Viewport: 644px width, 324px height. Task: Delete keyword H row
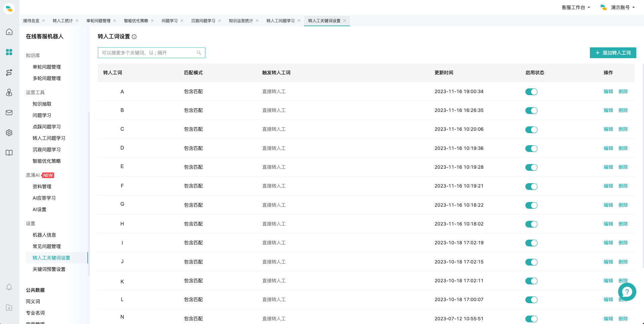tap(623, 224)
